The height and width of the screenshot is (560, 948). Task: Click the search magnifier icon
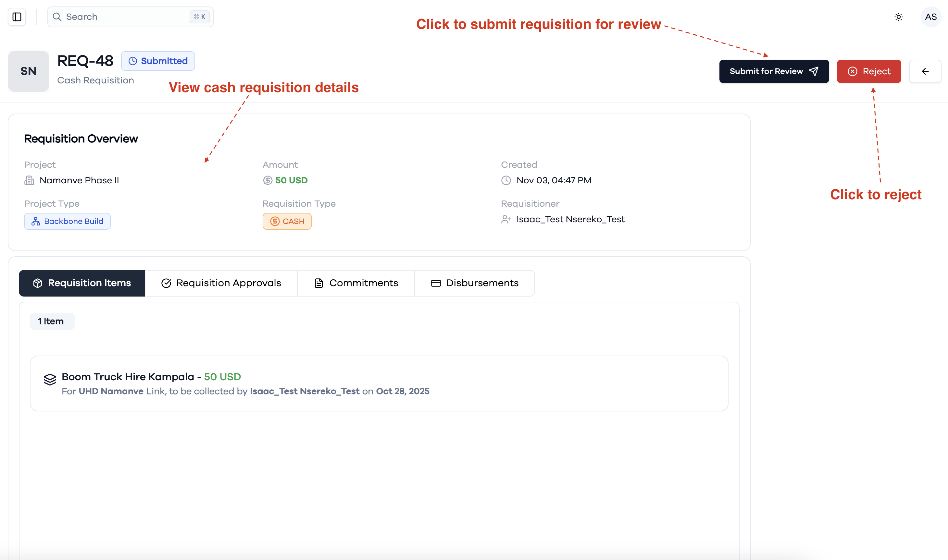(x=57, y=17)
